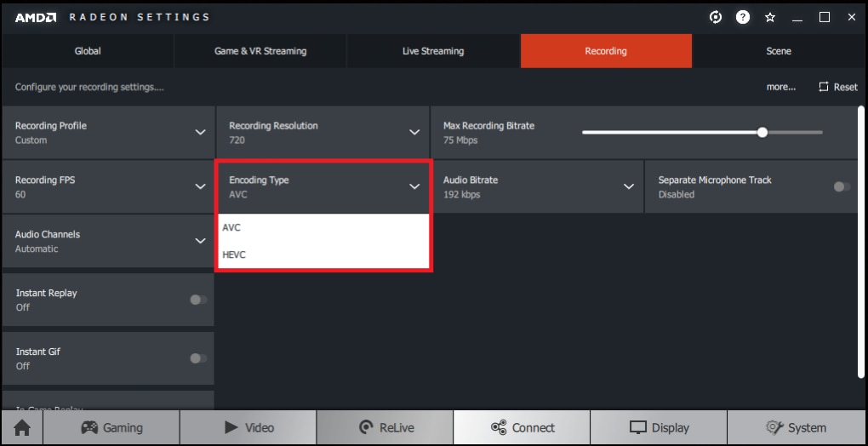Enable the Instant Replay switch
Image resolution: width=868 pixels, height=446 pixels.
pyautogui.click(x=198, y=300)
